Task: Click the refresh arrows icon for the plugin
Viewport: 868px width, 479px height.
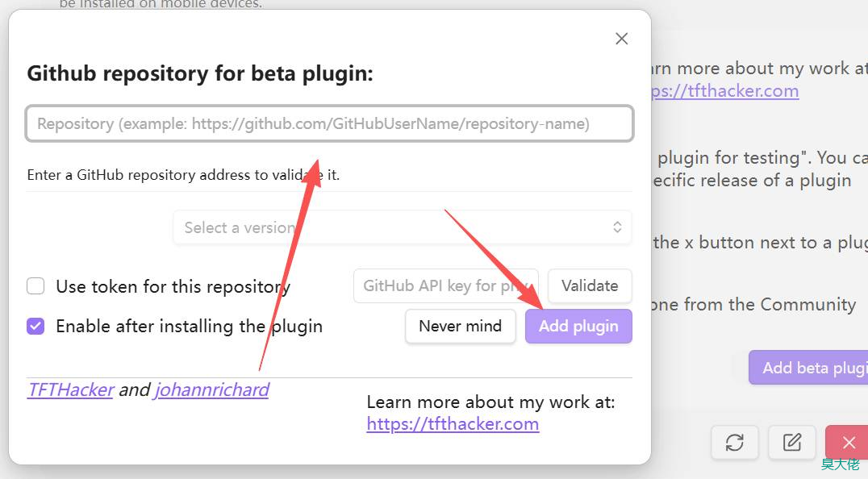Action: tap(734, 442)
